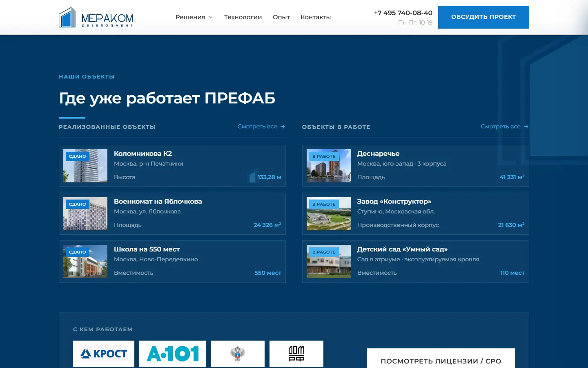The image size is (588, 368).
Task: Click the 110 мест capacity value
Action: [x=512, y=273]
